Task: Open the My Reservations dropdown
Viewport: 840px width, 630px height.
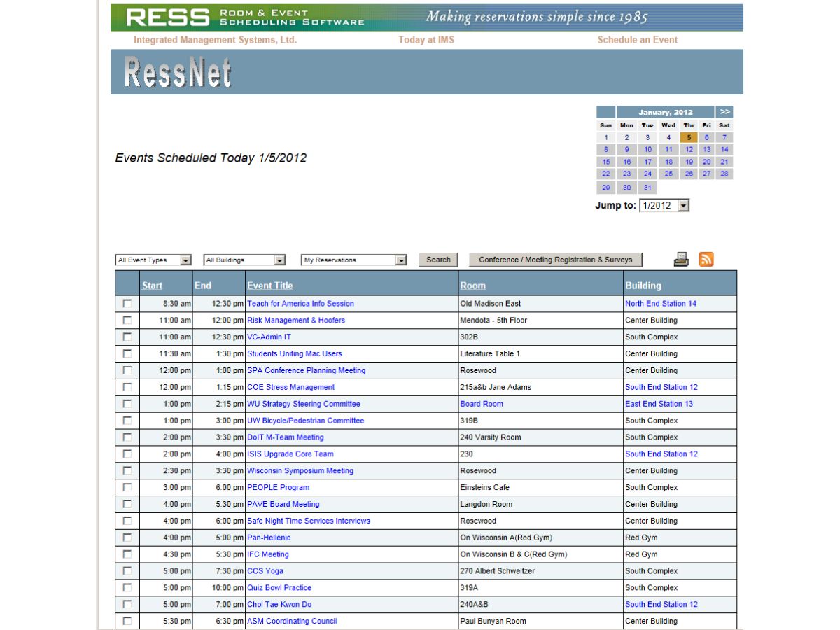Action: click(x=354, y=260)
